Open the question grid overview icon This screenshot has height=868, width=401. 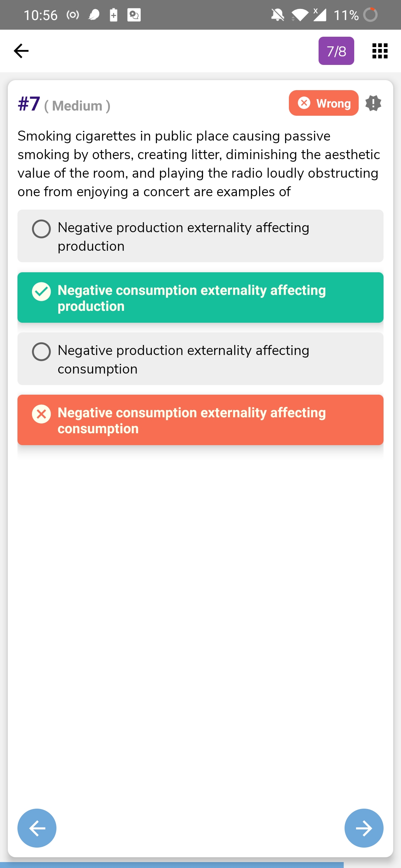(380, 51)
